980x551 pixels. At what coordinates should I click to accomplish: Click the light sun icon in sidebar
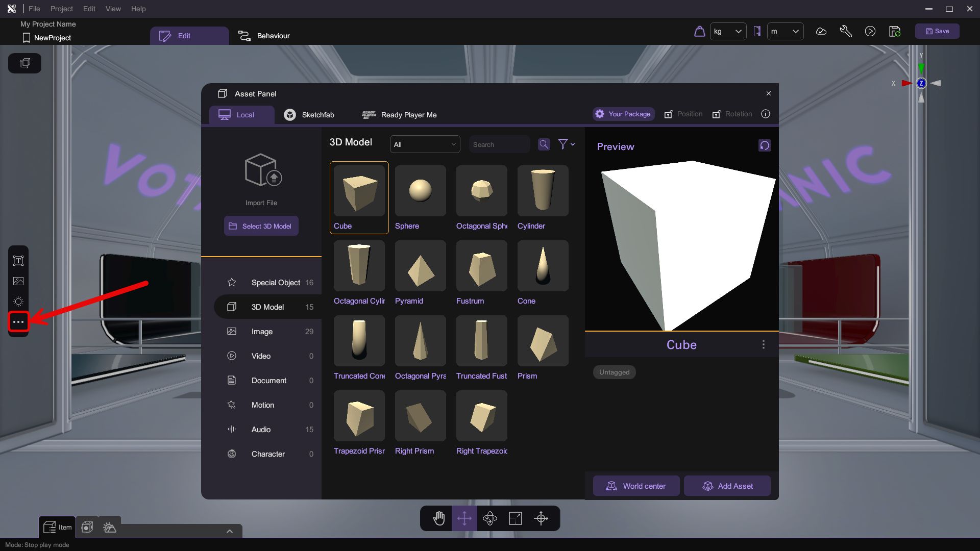tap(18, 302)
